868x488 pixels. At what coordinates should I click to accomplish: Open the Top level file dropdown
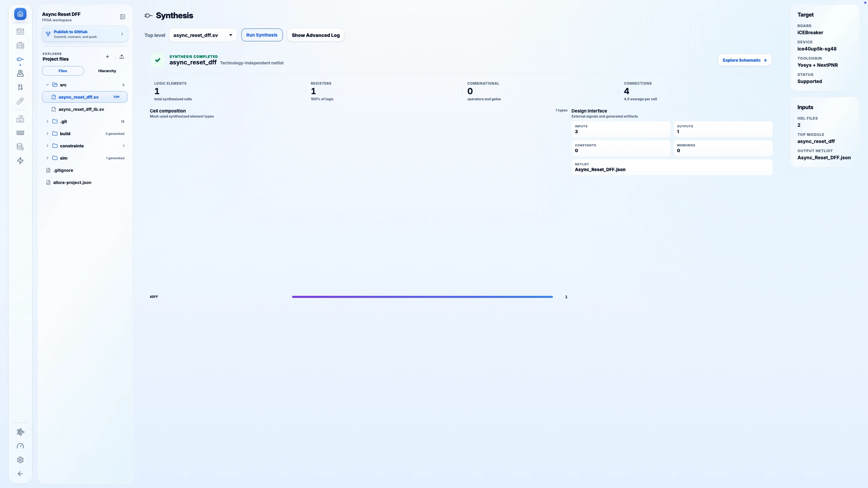(x=203, y=35)
